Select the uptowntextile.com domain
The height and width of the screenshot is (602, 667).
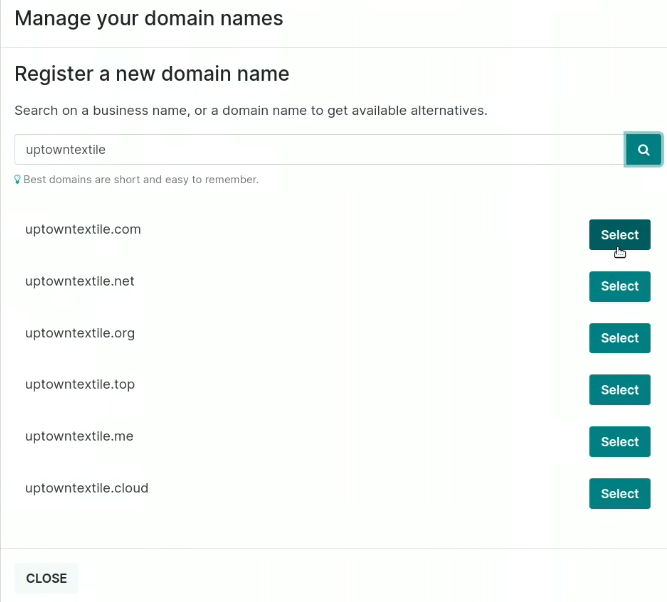[x=619, y=234]
